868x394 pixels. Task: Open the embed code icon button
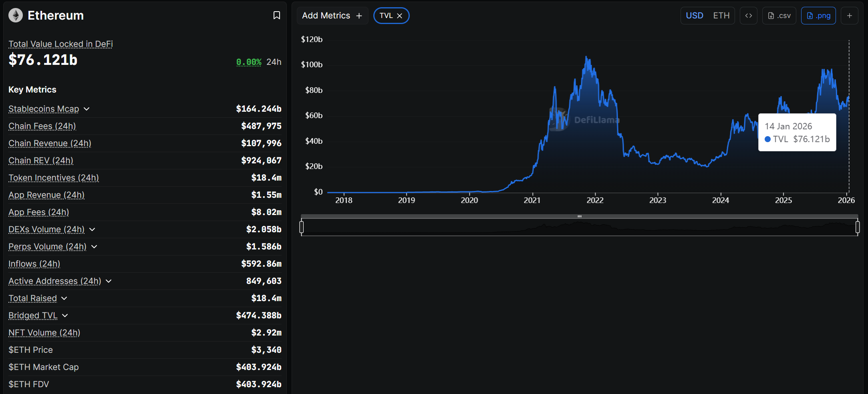click(x=748, y=16)
